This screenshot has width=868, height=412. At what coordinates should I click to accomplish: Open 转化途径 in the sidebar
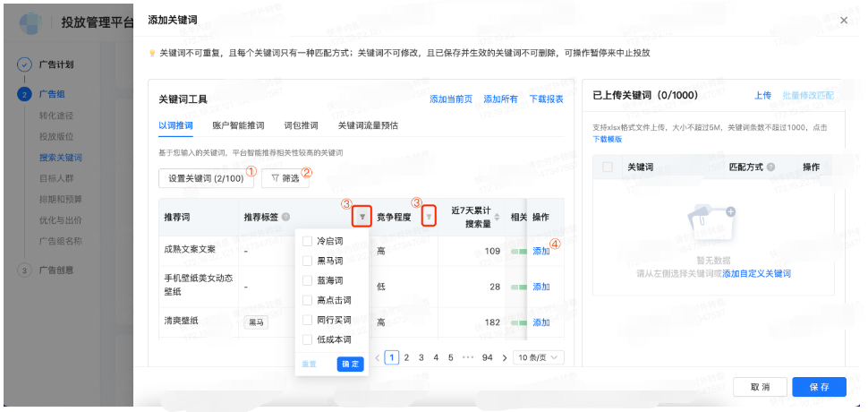pyautogui.click(x=55, y=116)
